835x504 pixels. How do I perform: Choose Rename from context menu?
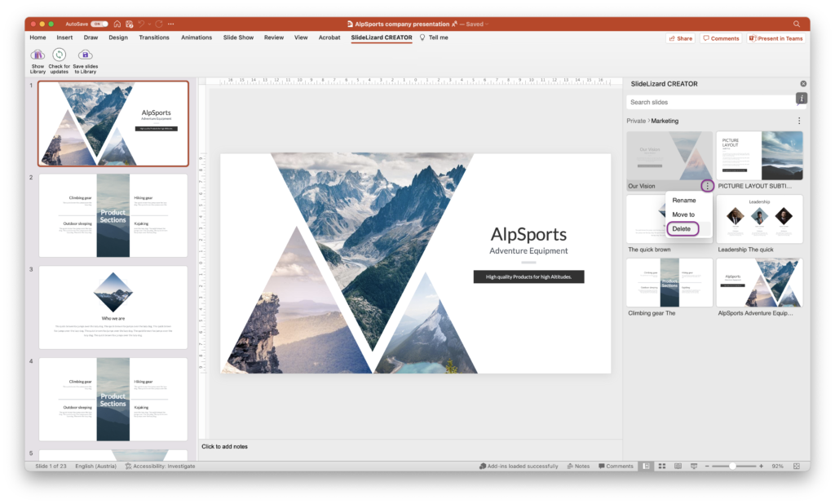[x=684, y=201]
